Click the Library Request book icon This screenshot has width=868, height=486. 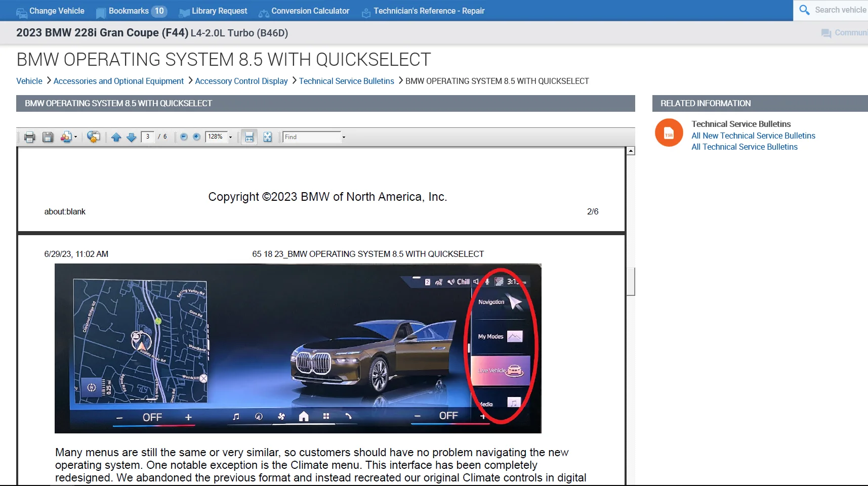click(x=184, y=13)
